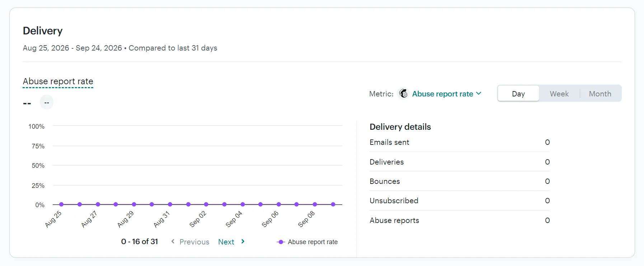Switch chart granularity to Month
This screenshot has height=266, width=644.
(x=600, y=94)
